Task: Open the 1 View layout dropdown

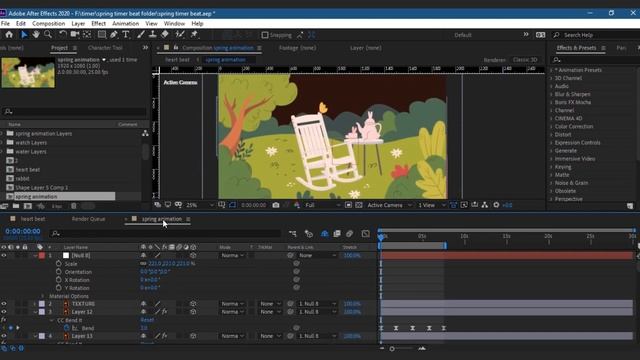Action: pyautogui.click(x=432, y=205)
